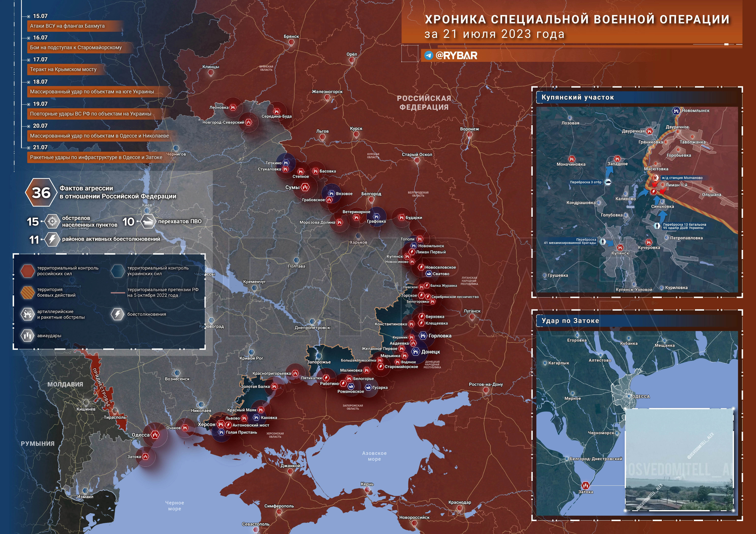Click the Купянский участок panel header

[578, 97]
